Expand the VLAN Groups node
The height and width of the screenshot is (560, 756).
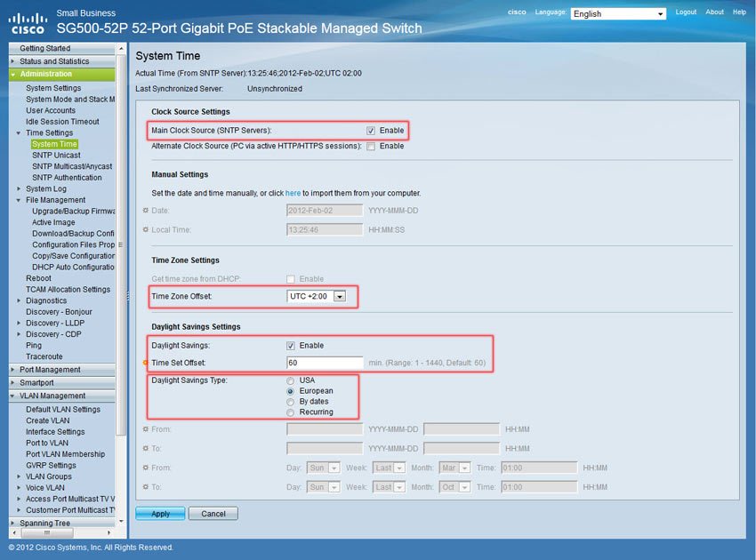[x=19, y=476]
